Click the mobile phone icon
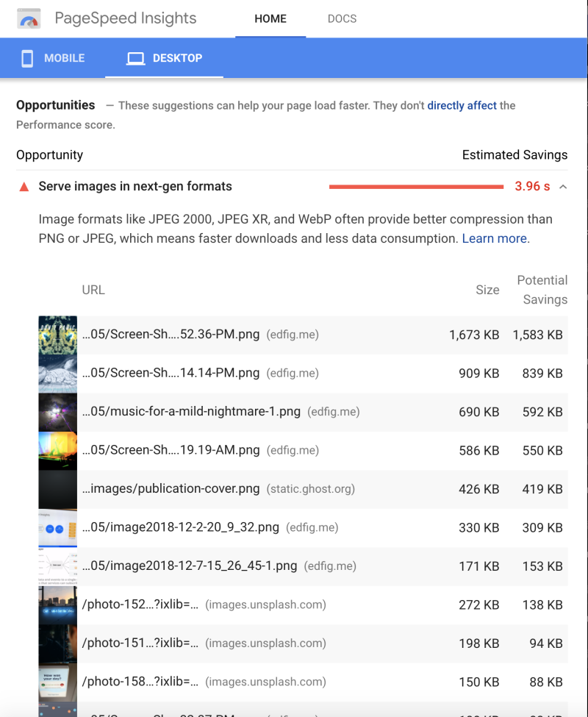Screen dimensions: 588x717 click(27, 58)
